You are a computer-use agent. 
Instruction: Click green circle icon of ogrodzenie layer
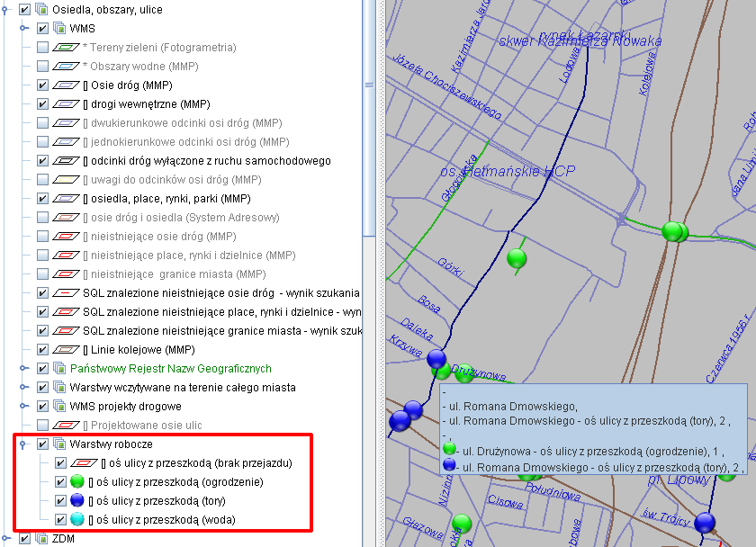[76, 482]
